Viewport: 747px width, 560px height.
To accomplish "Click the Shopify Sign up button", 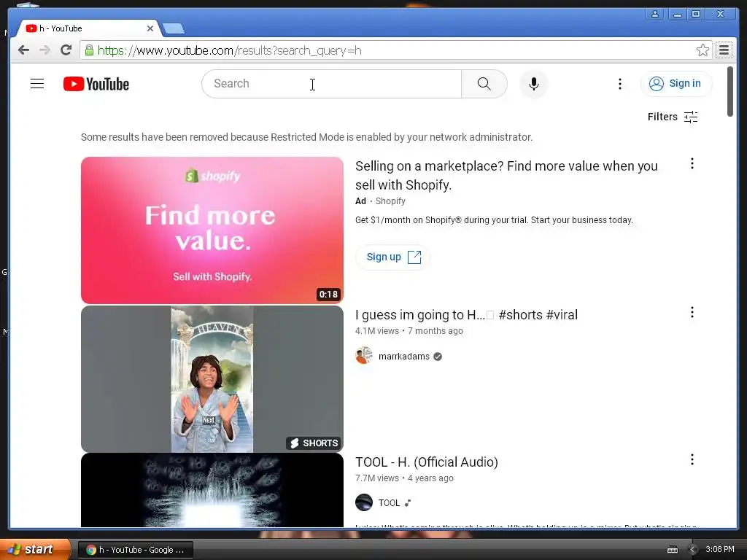I will point(393,257).
